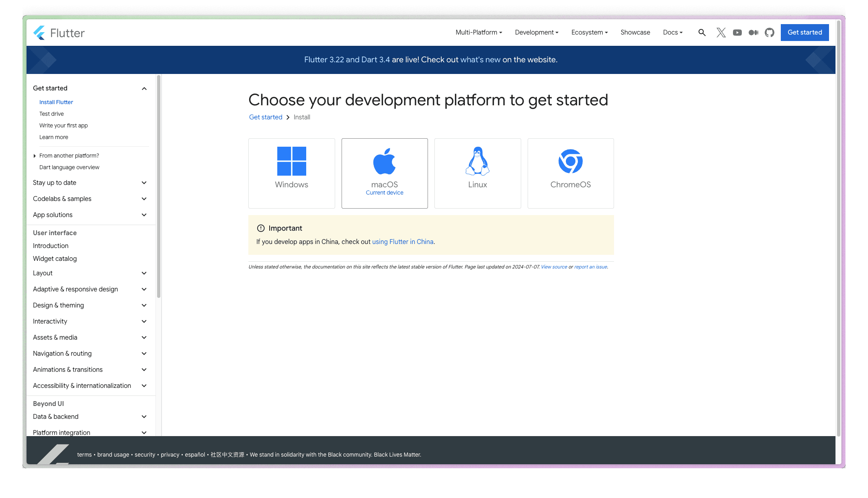
Task: Open the GitHub icon link
Action: click(769, 33)
